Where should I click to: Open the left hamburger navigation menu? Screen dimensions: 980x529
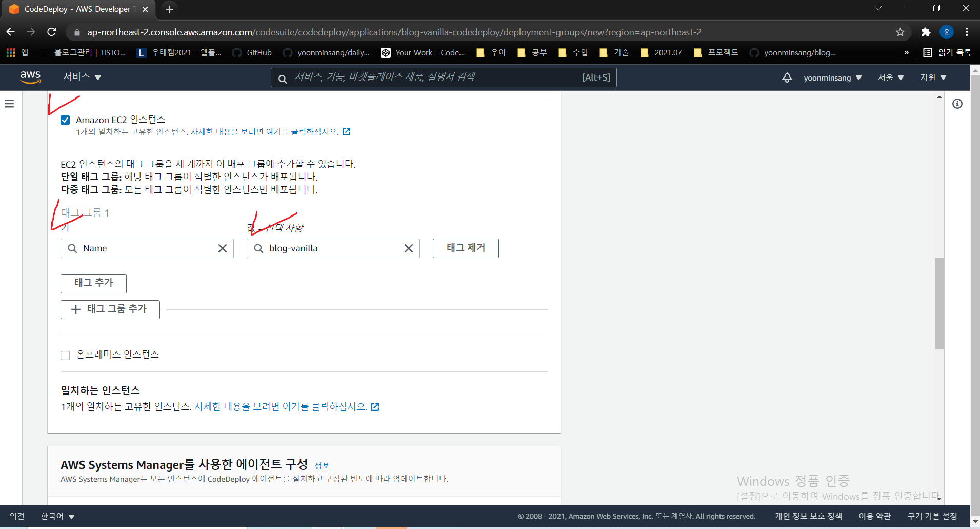[9, 104]
